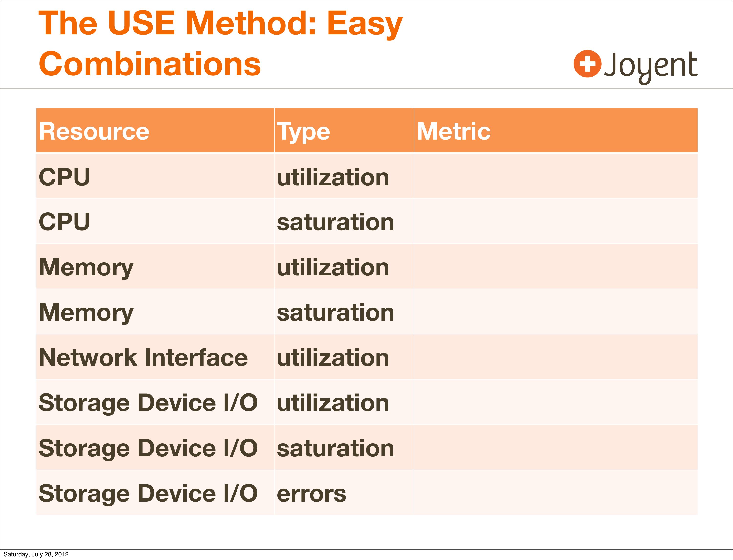Click the Resource column header
This screenshot has width=733, height=560.
(x=94, y=131)
